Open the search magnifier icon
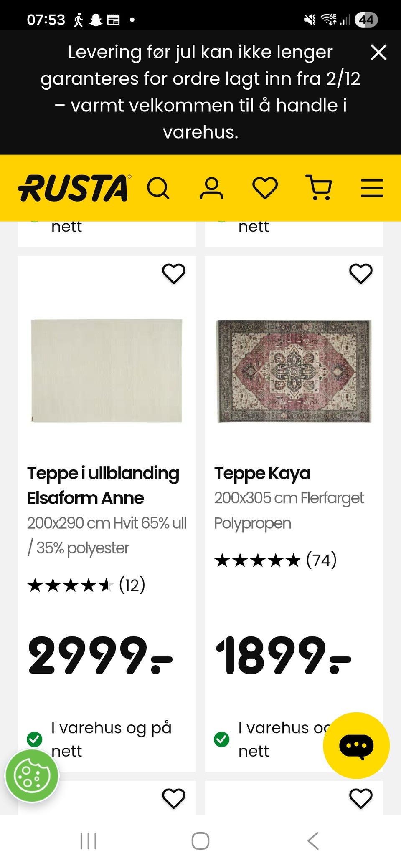 coord(158,188)
